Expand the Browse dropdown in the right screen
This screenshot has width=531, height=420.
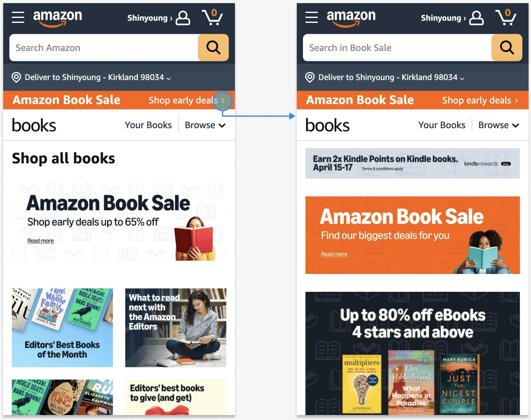(x=499, y=125)
